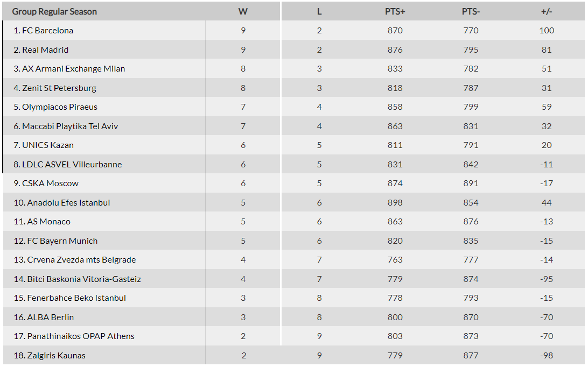Sort by the W column header
This screenshot has height=367, width=588.
coord(243,12)
